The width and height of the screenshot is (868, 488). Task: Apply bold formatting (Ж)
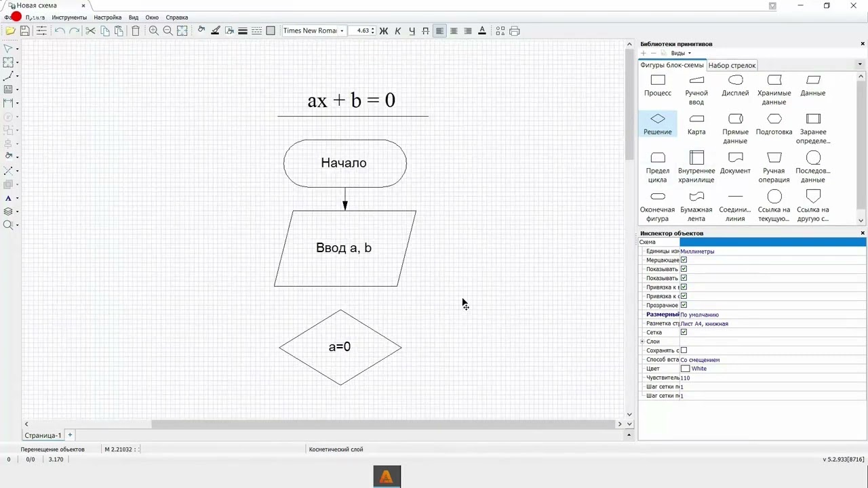pyautogui.click(x=384, y=30)
